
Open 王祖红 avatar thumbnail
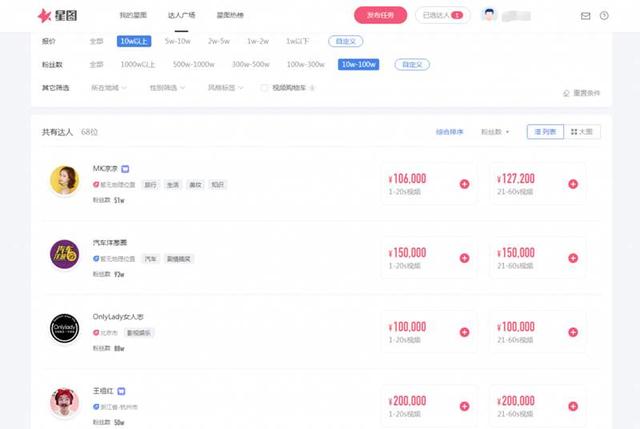pos(64,402)
